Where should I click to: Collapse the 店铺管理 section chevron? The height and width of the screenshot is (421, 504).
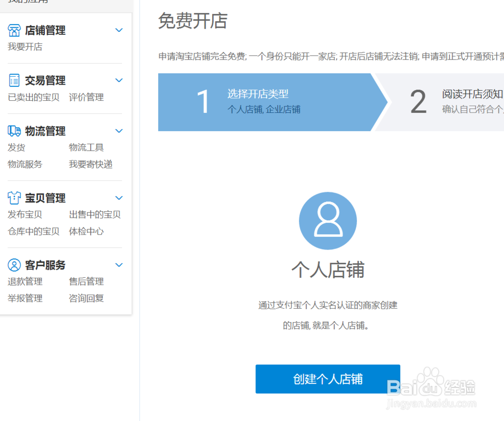coord(119,30)
